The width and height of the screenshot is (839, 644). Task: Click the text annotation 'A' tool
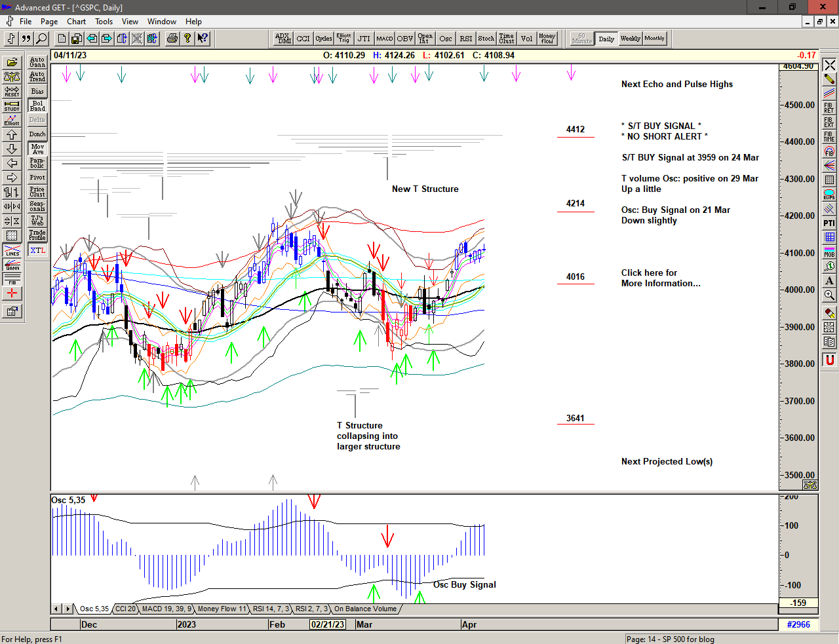(x=829, y=281)
